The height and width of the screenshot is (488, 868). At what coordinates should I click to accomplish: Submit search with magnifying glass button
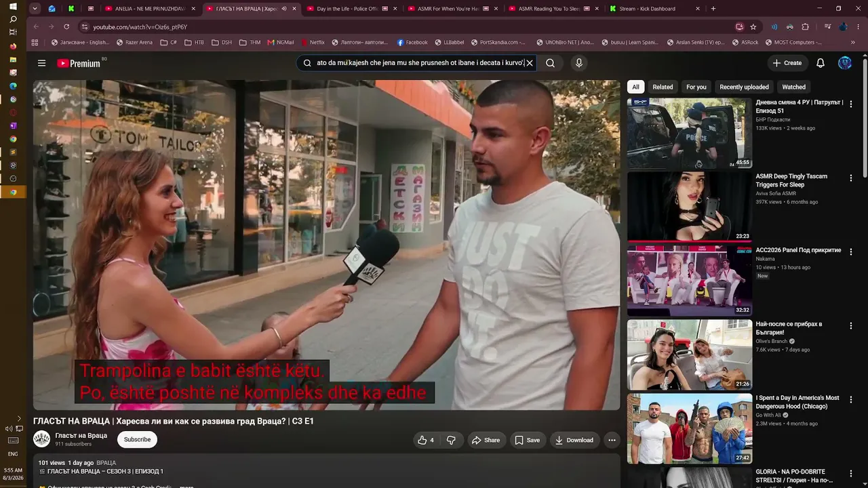[550, 63]
